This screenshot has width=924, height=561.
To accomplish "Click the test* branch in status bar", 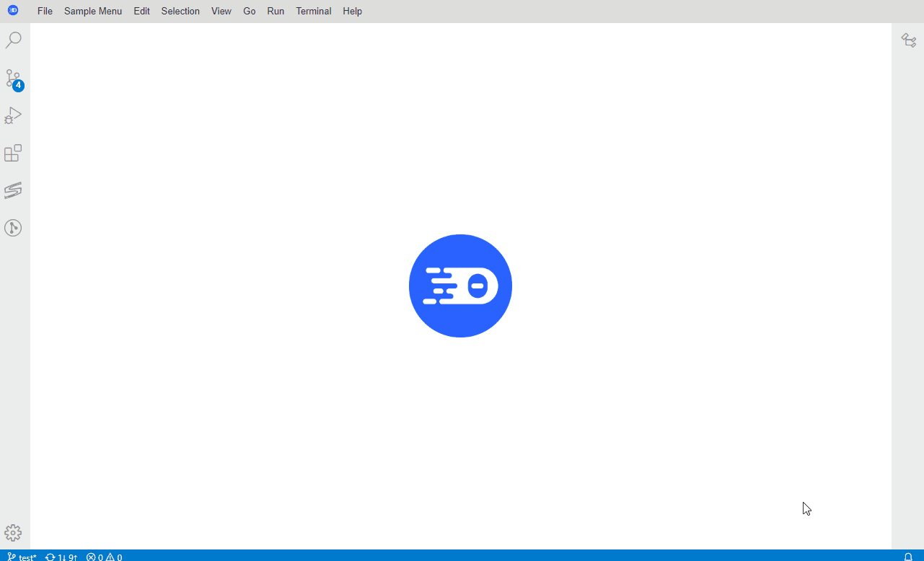I will pyautogui.click(x=22, y=557).
